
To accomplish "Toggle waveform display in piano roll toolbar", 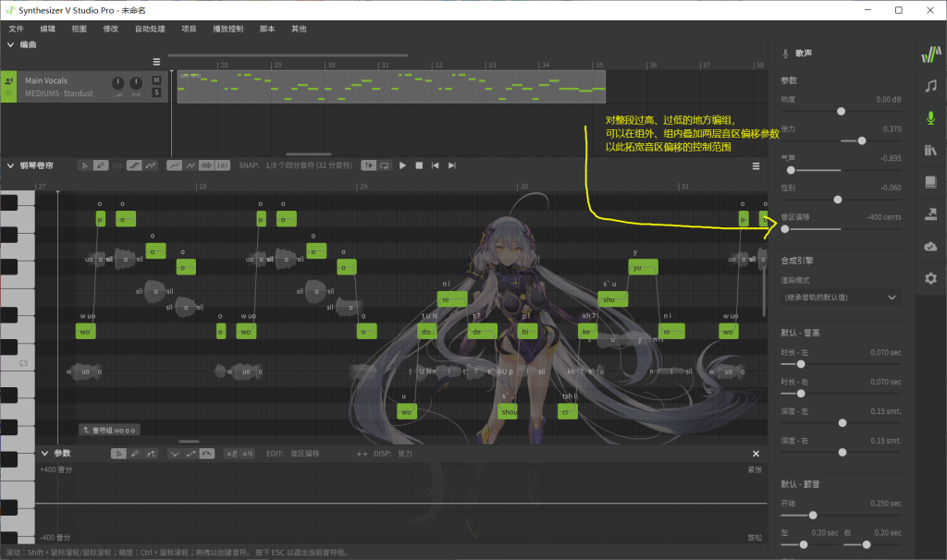I will [x=206, y=165].
